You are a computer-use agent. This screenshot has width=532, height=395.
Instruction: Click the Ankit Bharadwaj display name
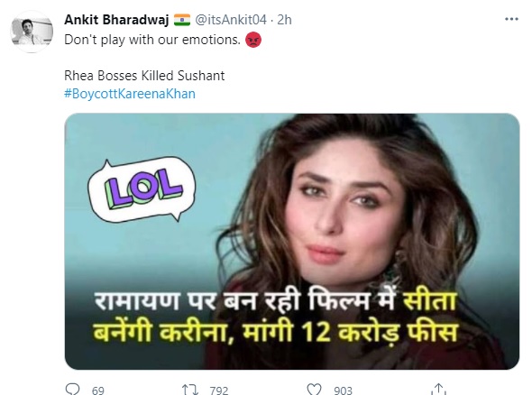click(116, 20)
